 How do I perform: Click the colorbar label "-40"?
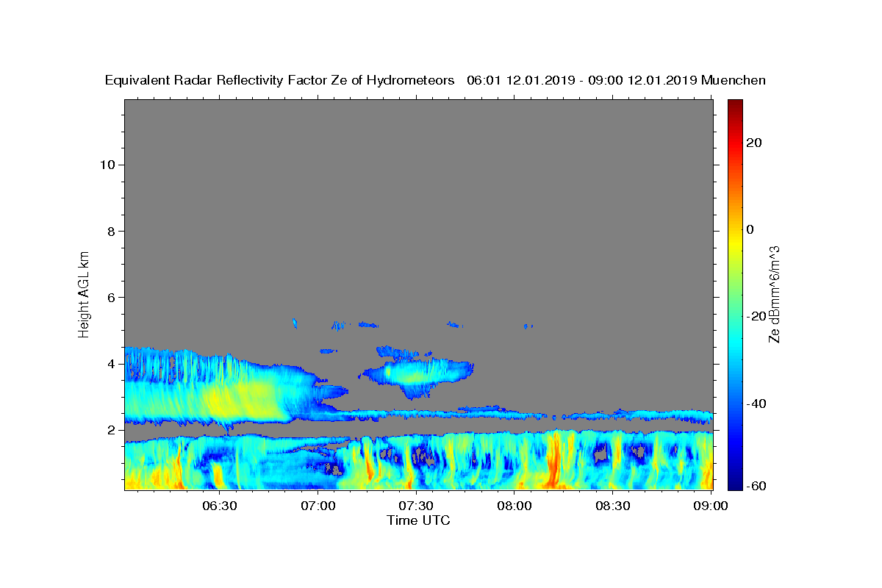(756, 404)
